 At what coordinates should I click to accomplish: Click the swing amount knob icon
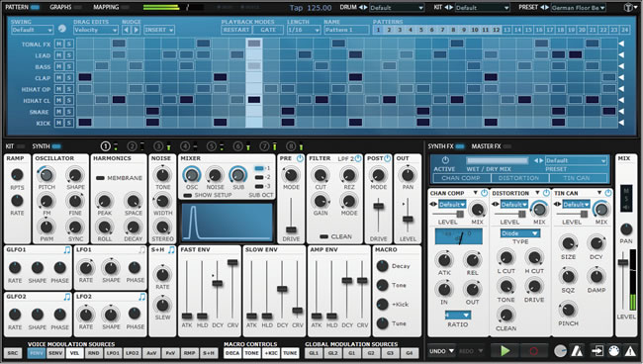(x=62, y=29)
